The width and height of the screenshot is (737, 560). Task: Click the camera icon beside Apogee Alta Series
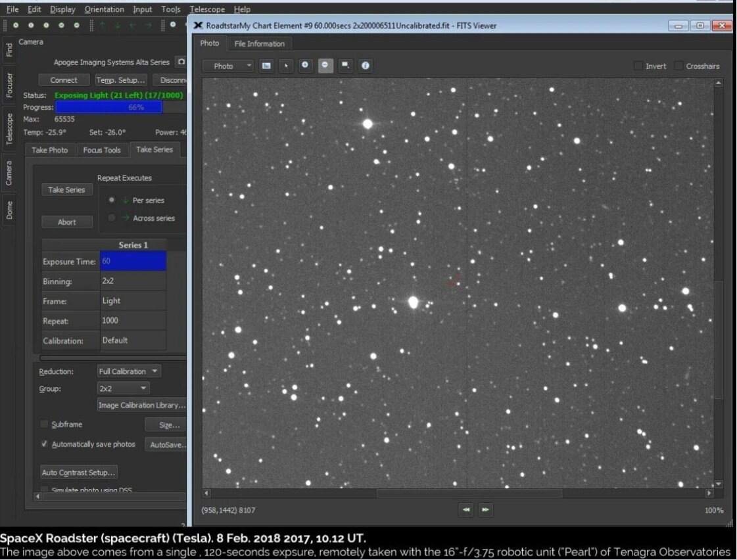point(181,62)
